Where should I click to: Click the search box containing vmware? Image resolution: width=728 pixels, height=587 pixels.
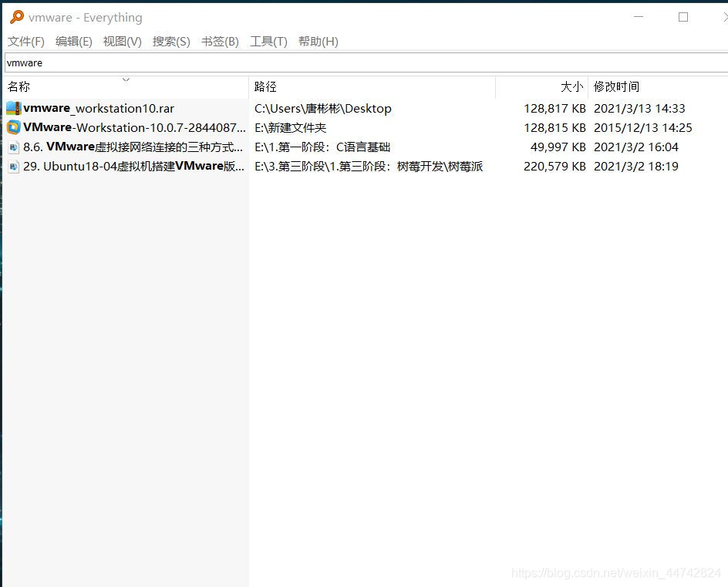tap(366, 62)
